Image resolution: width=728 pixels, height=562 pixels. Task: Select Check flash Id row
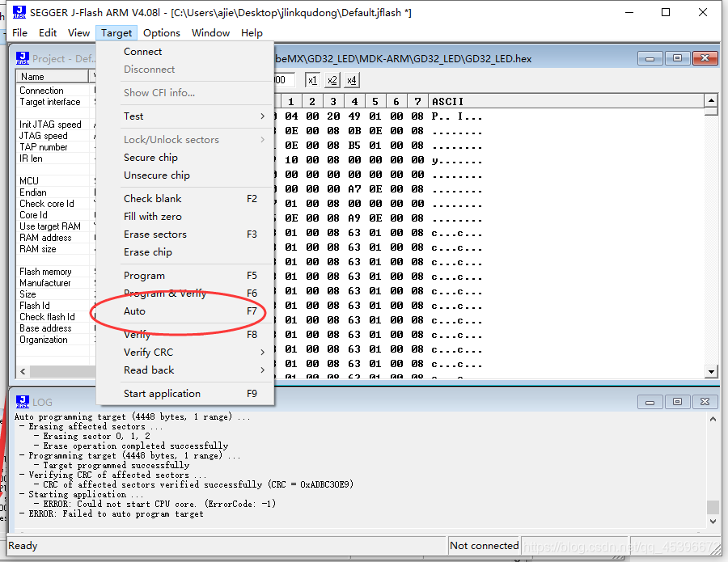[56, 317]
